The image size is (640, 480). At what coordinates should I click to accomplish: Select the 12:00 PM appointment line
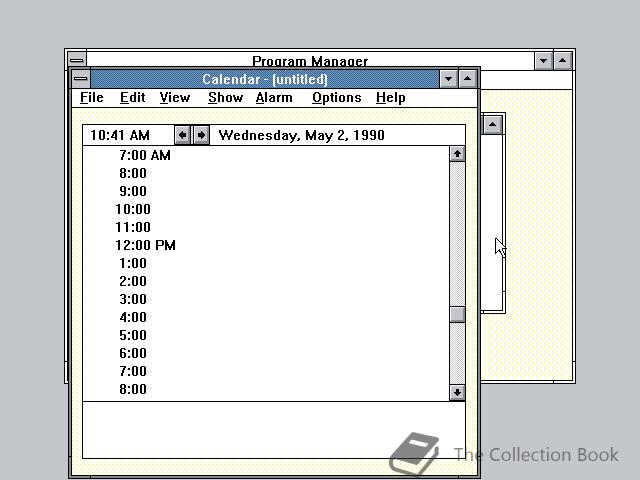[266, 245]
